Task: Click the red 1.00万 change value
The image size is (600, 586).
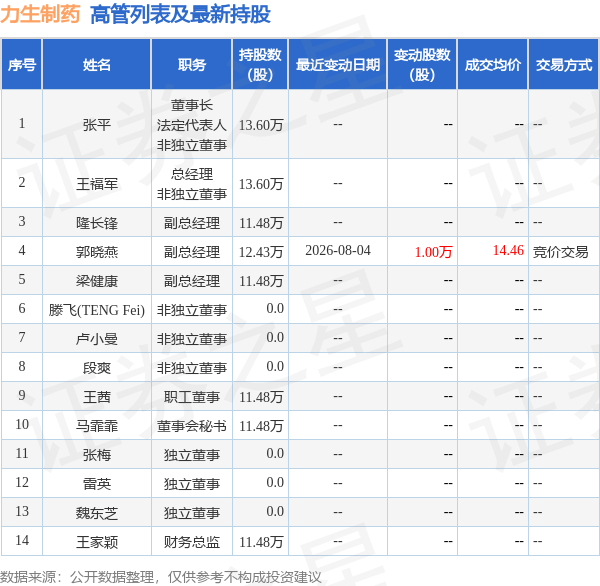Action: (434, 252)
